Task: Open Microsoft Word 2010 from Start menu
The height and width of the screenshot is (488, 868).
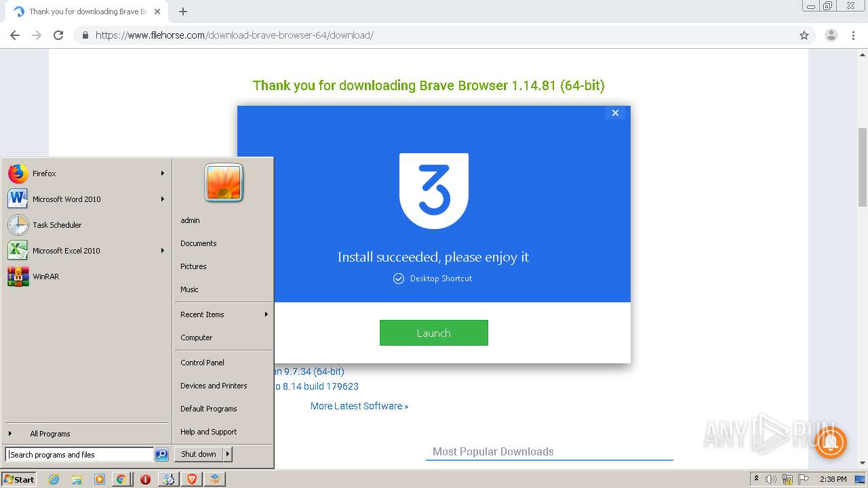Action: 85,199
